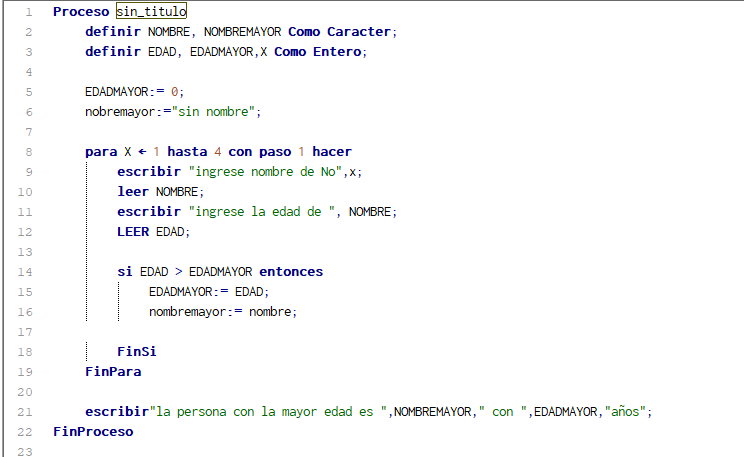Click "EDADMAYOR:= EDAD;" assignment on line 15

209,291
